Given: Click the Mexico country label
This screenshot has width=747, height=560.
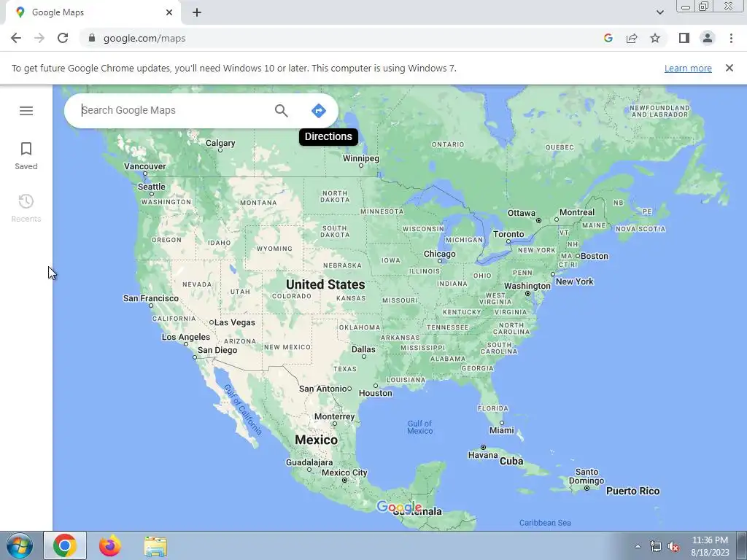Looking at the screenshot, I should pyautogui.click(x=316, y=440).
